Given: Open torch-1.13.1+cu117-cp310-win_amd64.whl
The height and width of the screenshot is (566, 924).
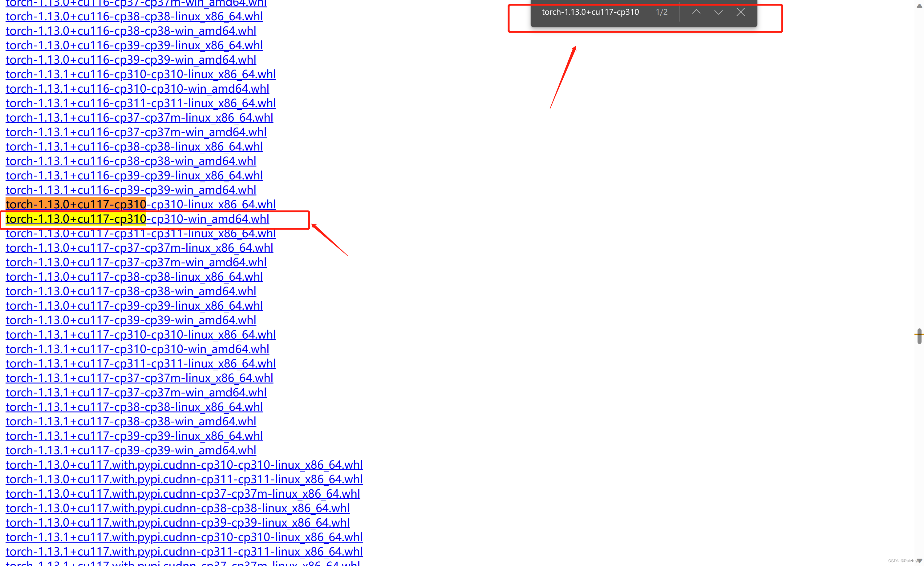Looking at the screenshot, I should coord(137,348).
